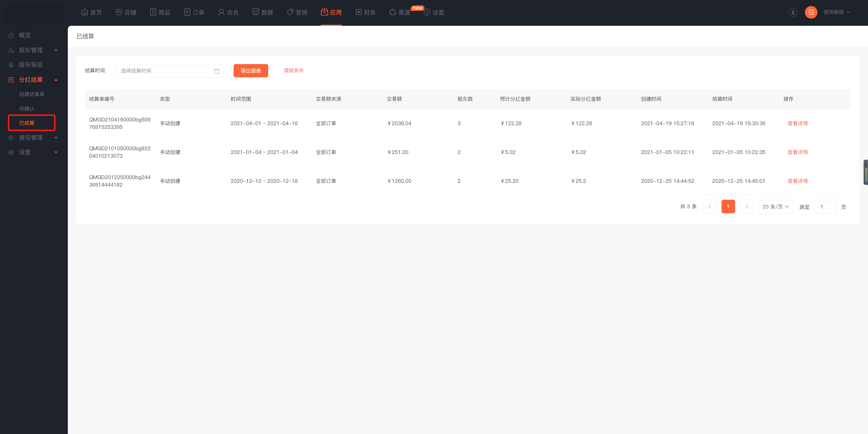Click transaction amount ￥2038.04
This screenshot has width=868, height=434.
click(399, 123)
